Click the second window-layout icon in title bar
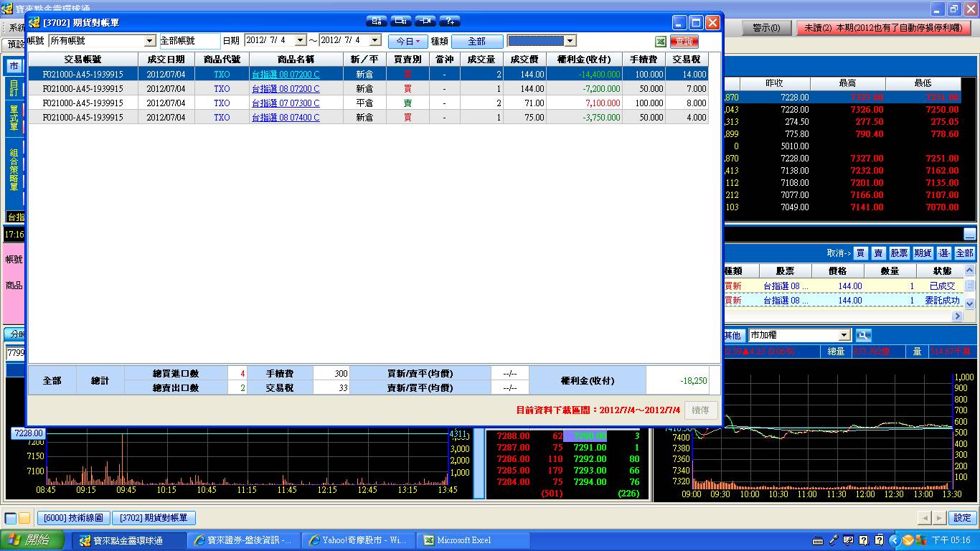 coord(401,21)
